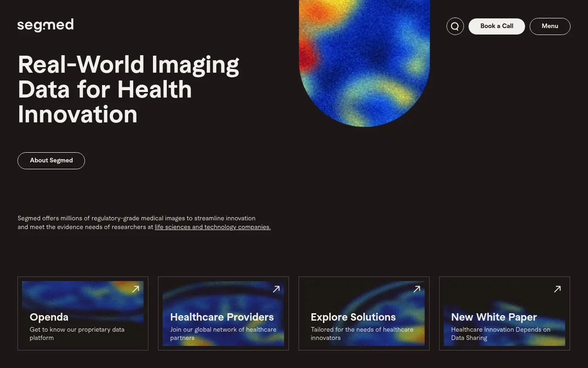The height and width of the screenshot is (368, 588).
Task: Click the arrow icon on Healthcare Providers card
Action: pos(276,289)
